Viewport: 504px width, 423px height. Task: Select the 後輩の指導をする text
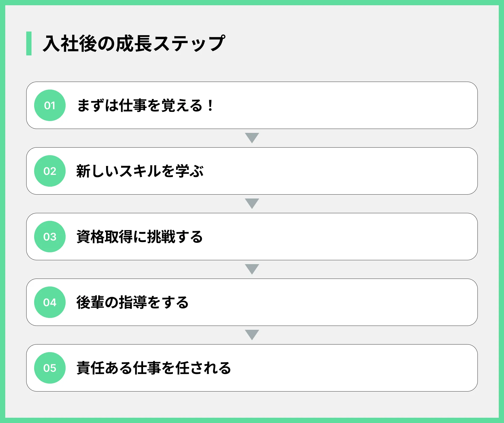133,302
